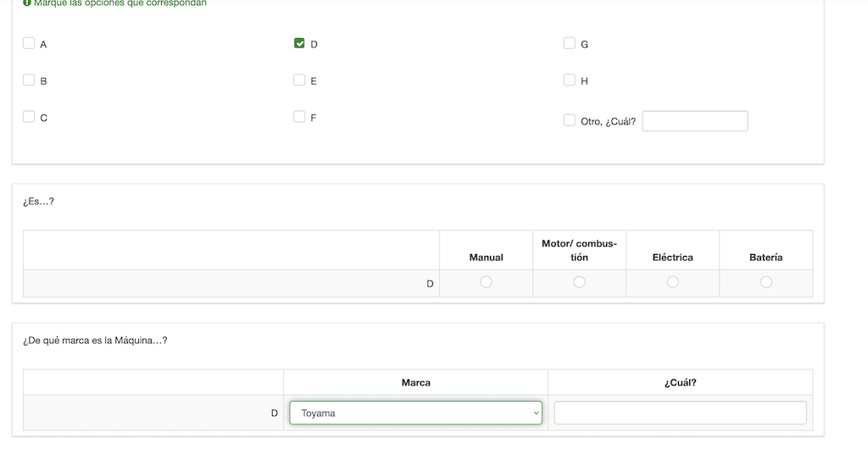Check the option F checkbox
The height and width of the screenshot is (455, 868).
(x=299, y=117)
